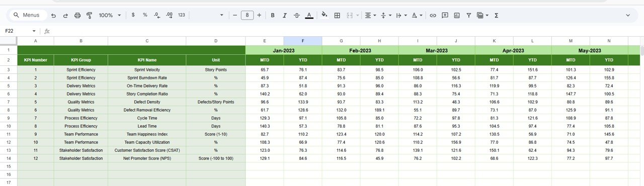Screen dimensions: 644x186
Task: Click the KPI Number header cell
Action: tap(36, 60)
